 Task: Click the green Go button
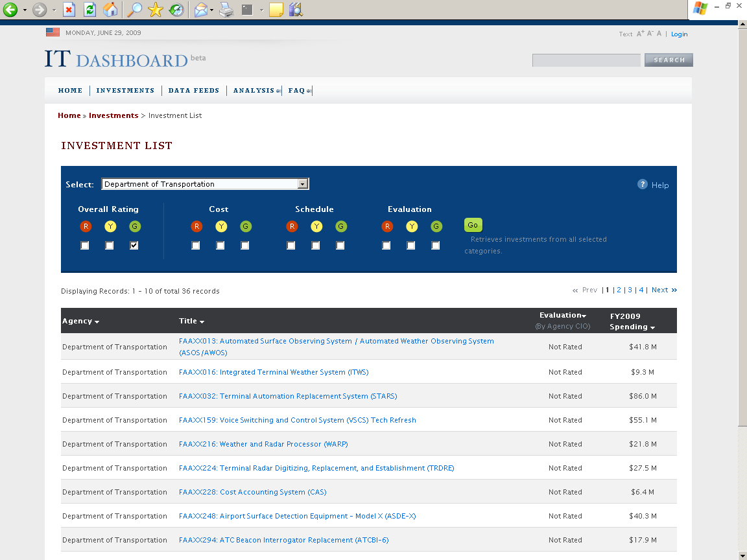point(473,225)
